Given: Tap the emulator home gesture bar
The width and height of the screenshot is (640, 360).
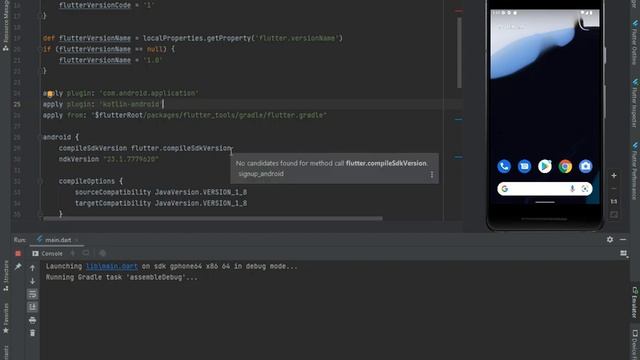Looking at the screenshot, I should click(544, 202).
